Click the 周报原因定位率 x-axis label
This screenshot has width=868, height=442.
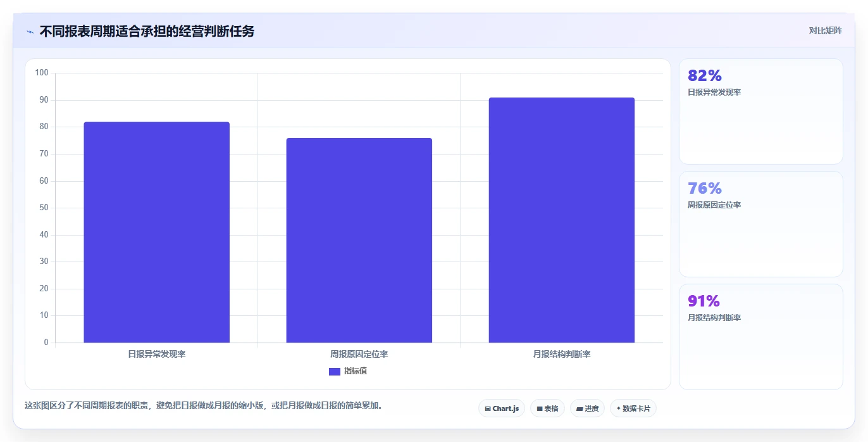[x=359, y=354]
